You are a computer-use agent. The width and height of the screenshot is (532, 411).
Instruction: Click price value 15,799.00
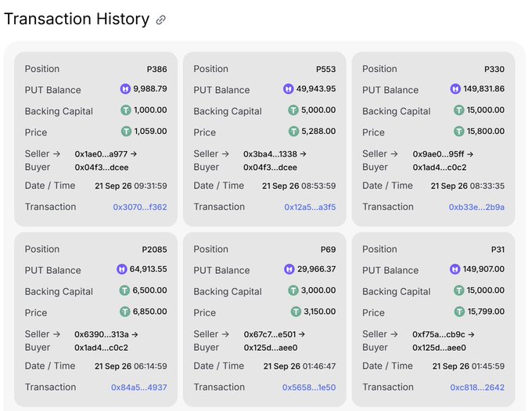click(486, 312)
